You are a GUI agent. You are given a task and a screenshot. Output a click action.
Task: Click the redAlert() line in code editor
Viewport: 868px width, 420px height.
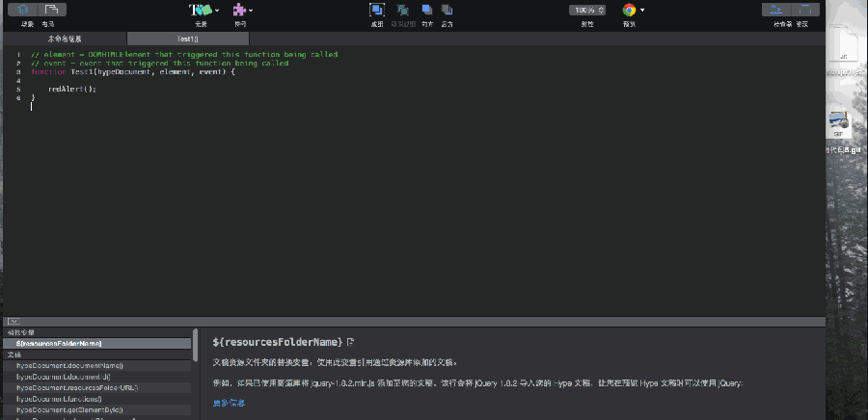[72, 89]
